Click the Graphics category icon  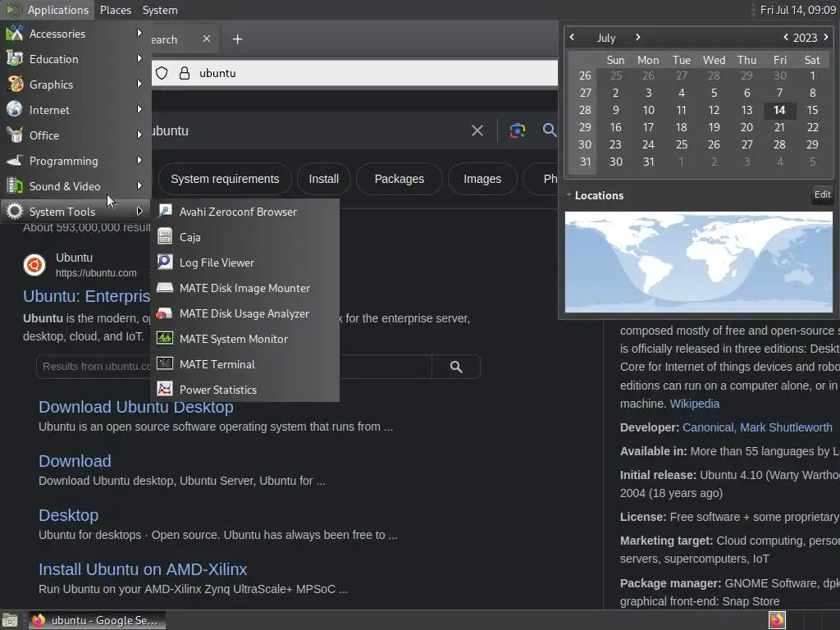[15, 84]
